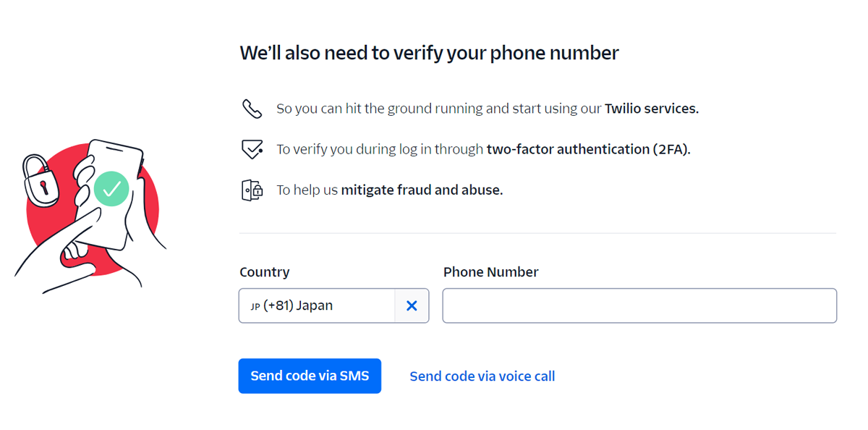868x430 pixels.
Task: Click the green checkmark circle
Action: pyautogui.click(x=111, y=189)
